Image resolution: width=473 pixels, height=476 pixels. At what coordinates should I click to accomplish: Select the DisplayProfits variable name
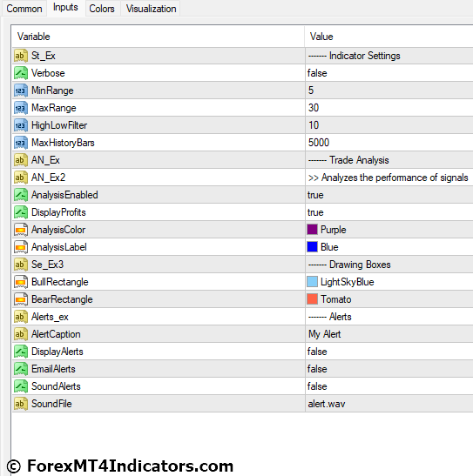[x=58, y=212]
